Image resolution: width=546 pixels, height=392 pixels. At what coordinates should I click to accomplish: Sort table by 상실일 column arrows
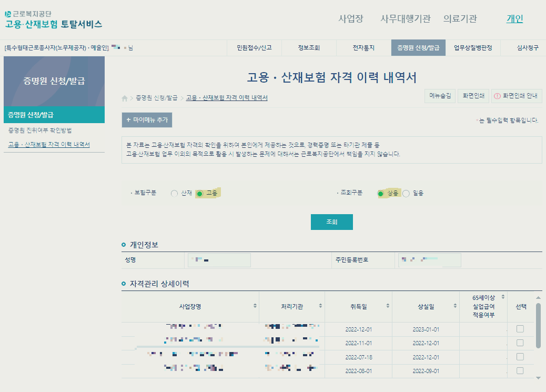tap(455, 306)
